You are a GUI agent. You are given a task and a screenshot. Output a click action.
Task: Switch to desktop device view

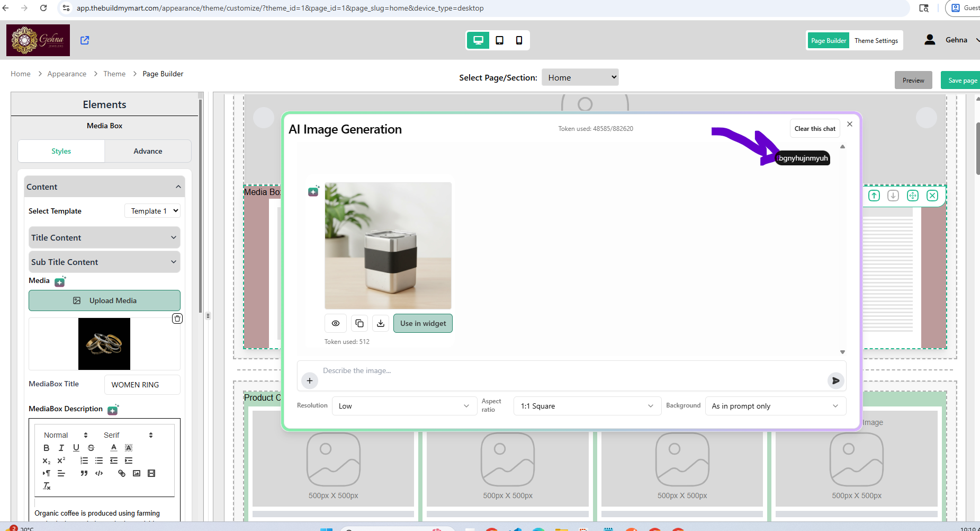coord(478,40)
